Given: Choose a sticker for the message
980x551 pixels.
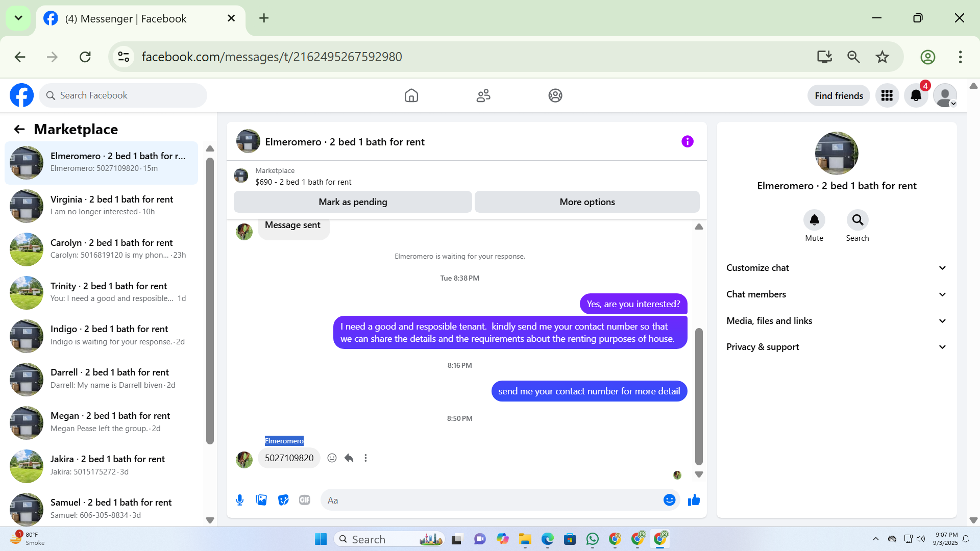Looking at the screenshot, I should [x=283, y=500].
